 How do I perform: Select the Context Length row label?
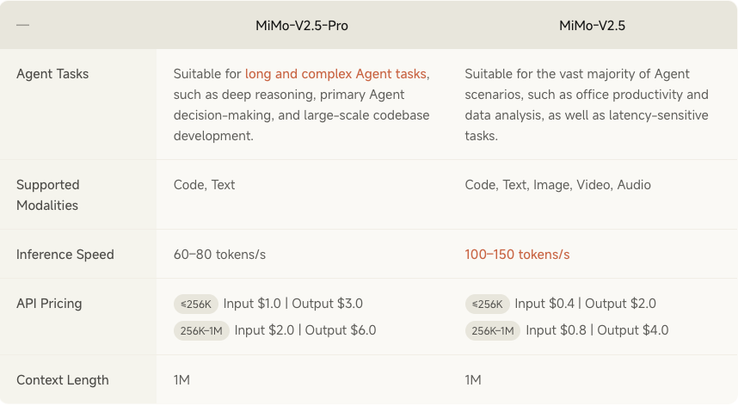click(62, 380)
